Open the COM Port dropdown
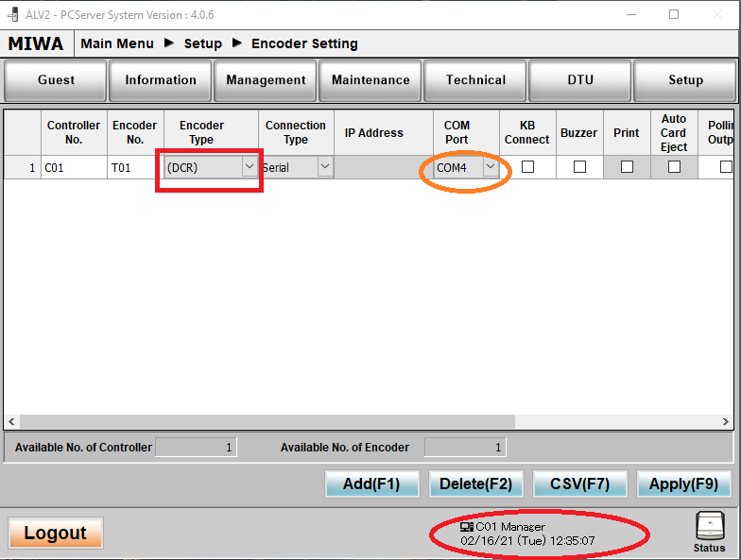This screenshot has width=741, height=560. [x=490, y=167]
